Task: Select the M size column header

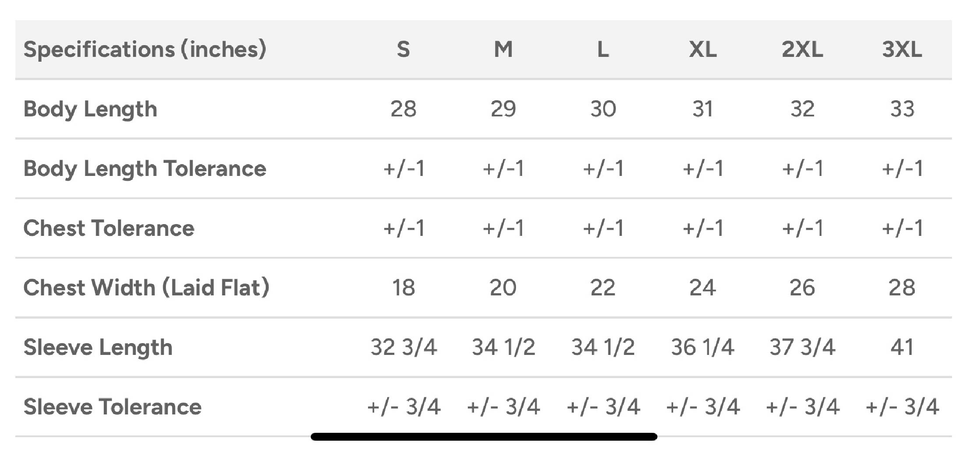Action: (503, 49)
